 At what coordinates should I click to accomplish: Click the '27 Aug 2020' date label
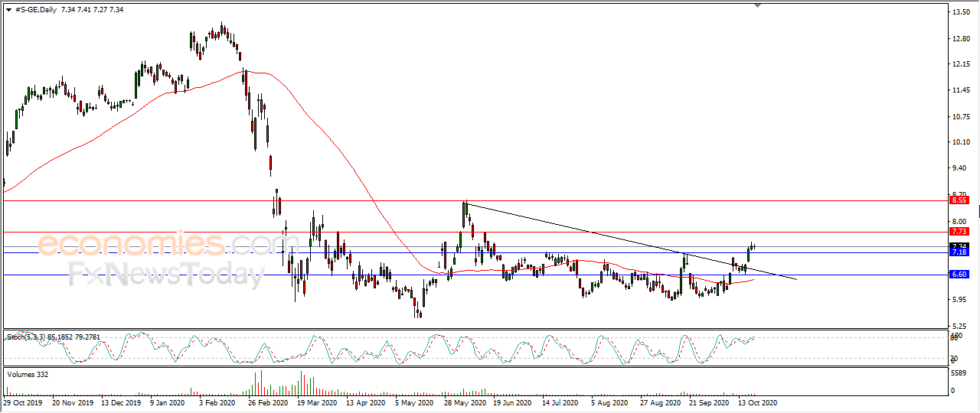pos(660,402)
